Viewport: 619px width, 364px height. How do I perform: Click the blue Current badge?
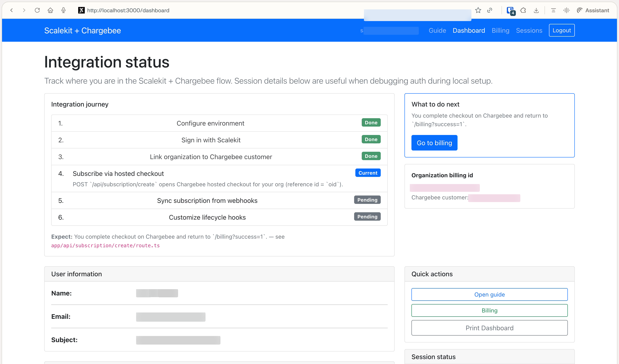[x=368, y=173]
